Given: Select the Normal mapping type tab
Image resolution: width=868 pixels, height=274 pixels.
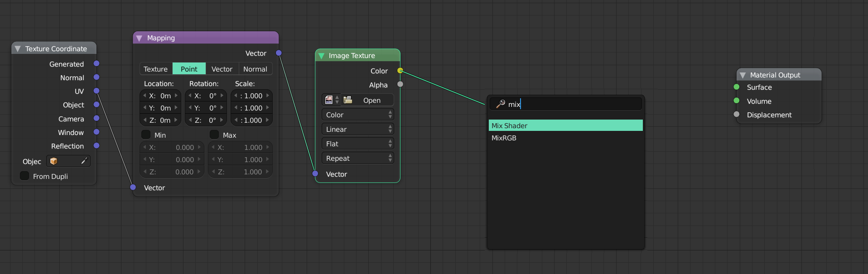Looking at the screenshot, I should pos(256,69).
